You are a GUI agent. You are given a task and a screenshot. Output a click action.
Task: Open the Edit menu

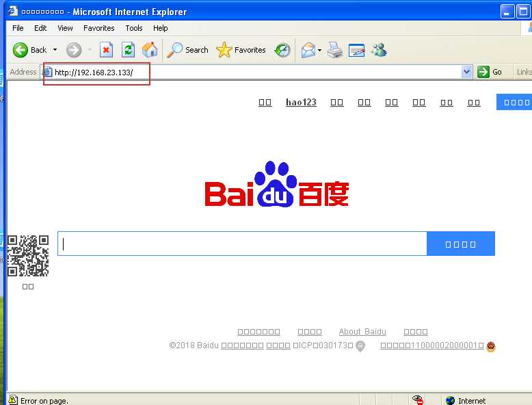coord(40,28)
